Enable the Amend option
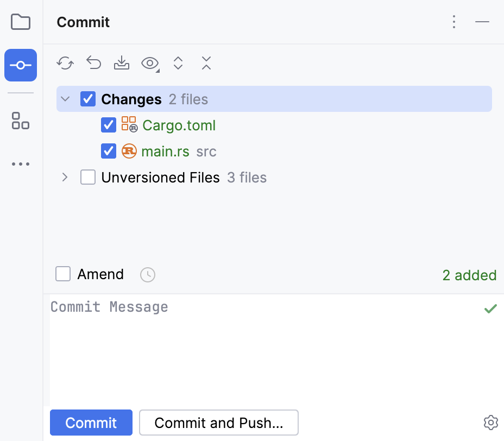Viewport: 504px width, 441px height. tap(62, 274)
